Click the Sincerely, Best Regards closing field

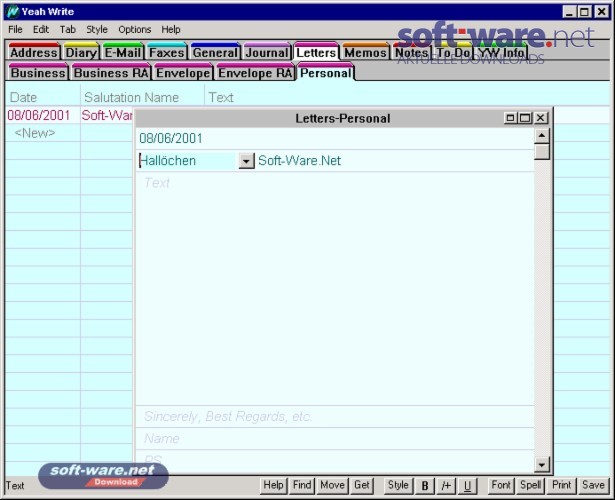click(335, 416)
